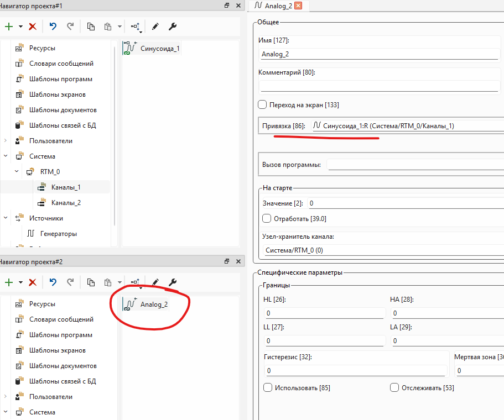Viewport: 504px width, 420px height.
Task: Select Analog_2 channel item in Navigator #2
Action: click(x=146, y=304)
